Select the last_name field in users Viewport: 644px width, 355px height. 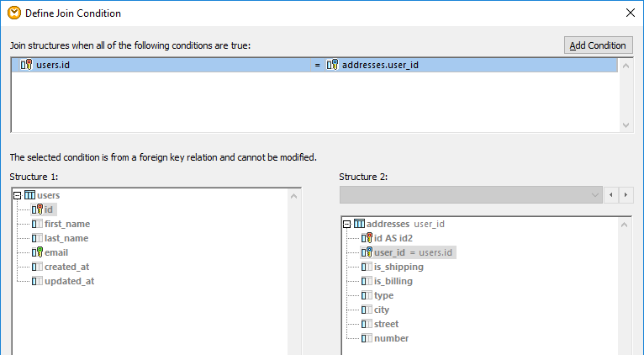coord(66,238)
